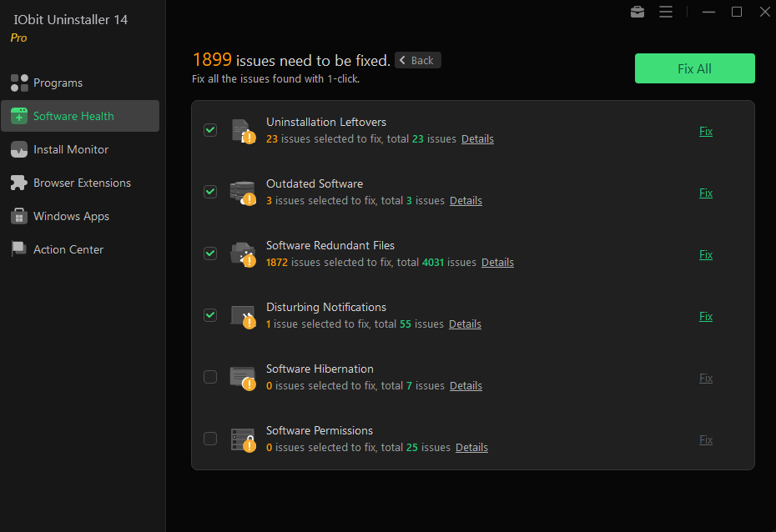
Task: Click the Software Redundant Files folder icon
Action: coord(243,254)
